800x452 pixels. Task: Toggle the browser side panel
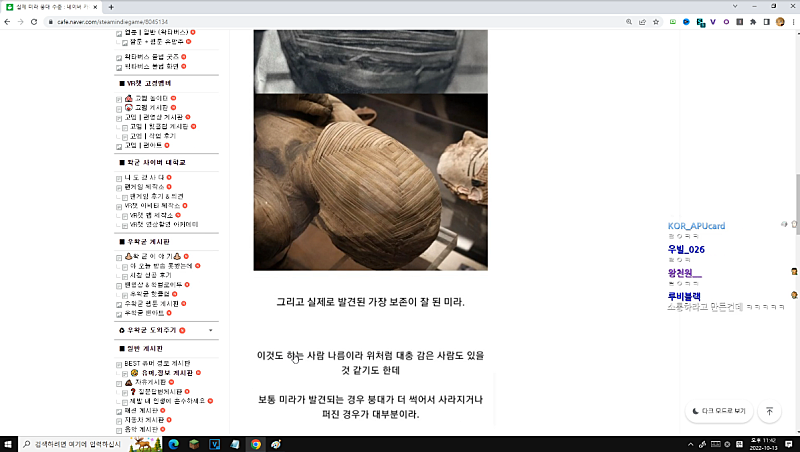pos(766,22)
